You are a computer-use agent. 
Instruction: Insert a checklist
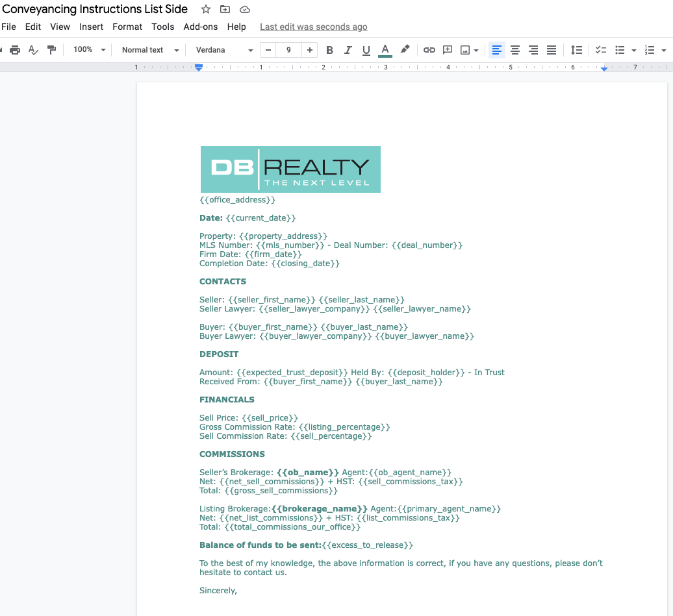[x=601, y=50]
